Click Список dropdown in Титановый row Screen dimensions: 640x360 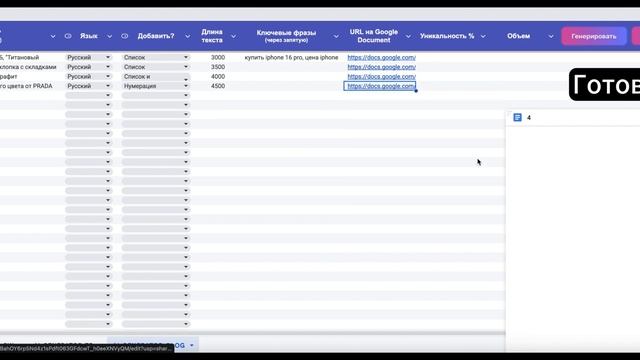(156, 58)
